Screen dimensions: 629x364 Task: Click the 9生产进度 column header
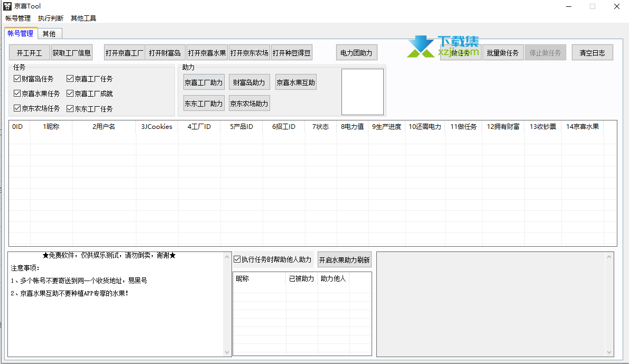coord(387,127)
